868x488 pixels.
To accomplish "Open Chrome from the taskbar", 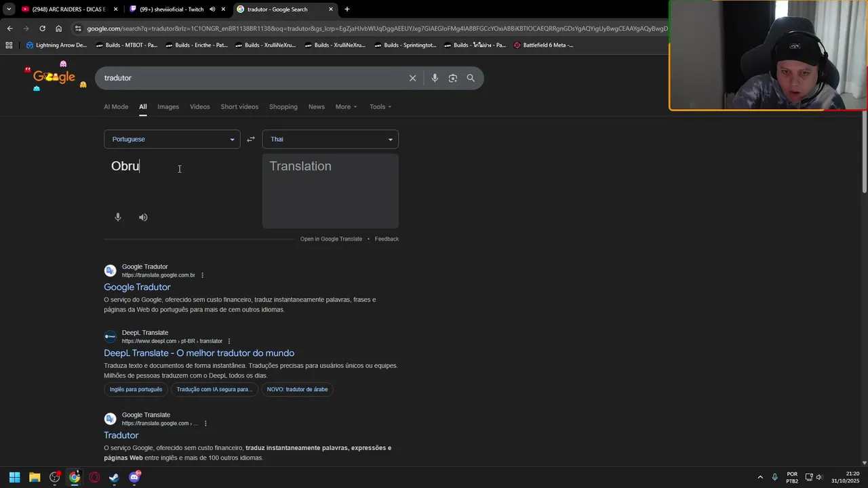I will pyautogui.click(x=75, y=477).
